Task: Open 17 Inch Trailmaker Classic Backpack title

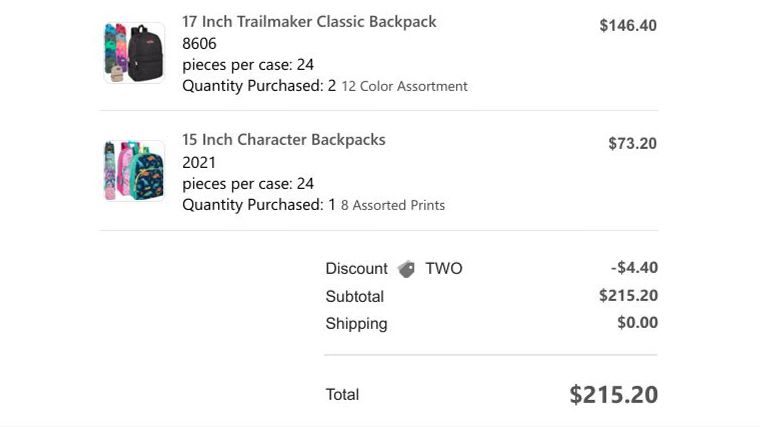Action: [x=309, y=22]
